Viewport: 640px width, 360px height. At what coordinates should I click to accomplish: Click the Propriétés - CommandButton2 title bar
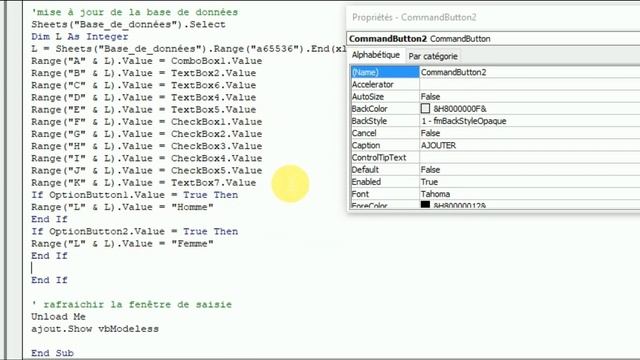tap(493, 17)
